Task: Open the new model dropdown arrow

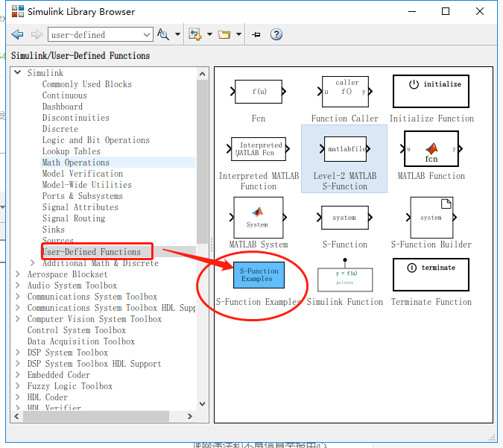Action: [x=209, y=34]
